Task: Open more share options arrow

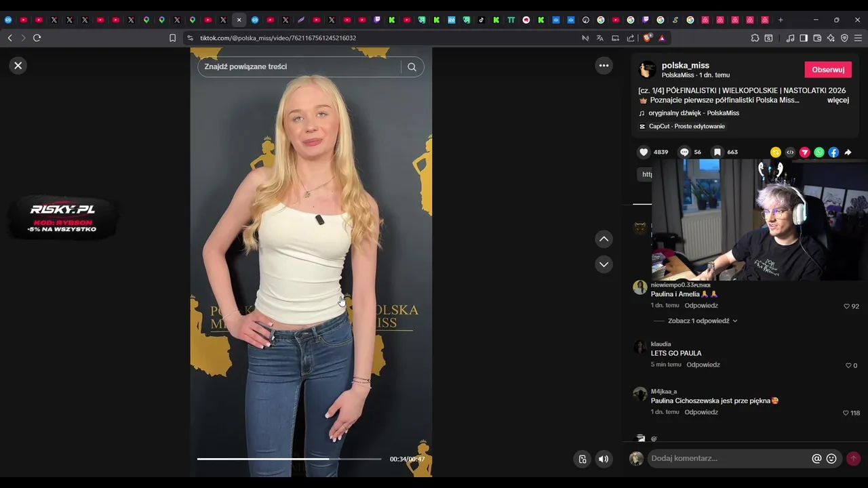Action: [848, 152]
